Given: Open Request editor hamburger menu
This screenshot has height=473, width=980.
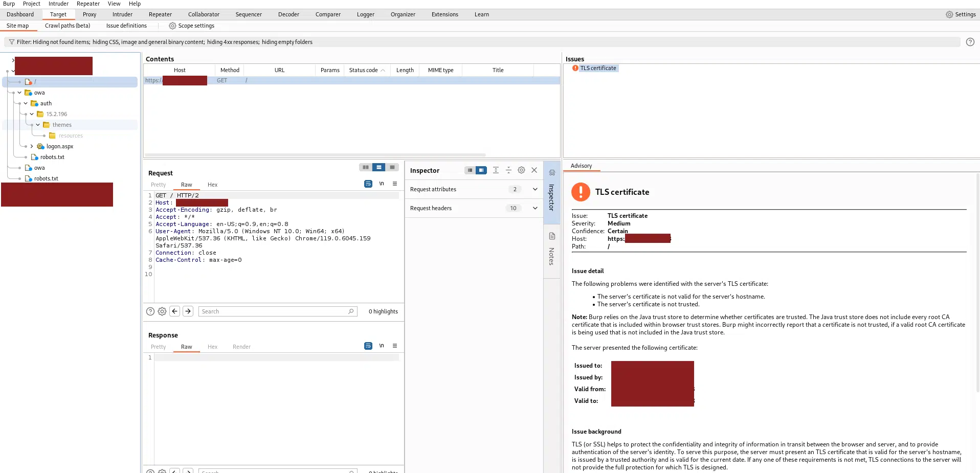Looking at the screenshot, I should click(x=395, y=184).
